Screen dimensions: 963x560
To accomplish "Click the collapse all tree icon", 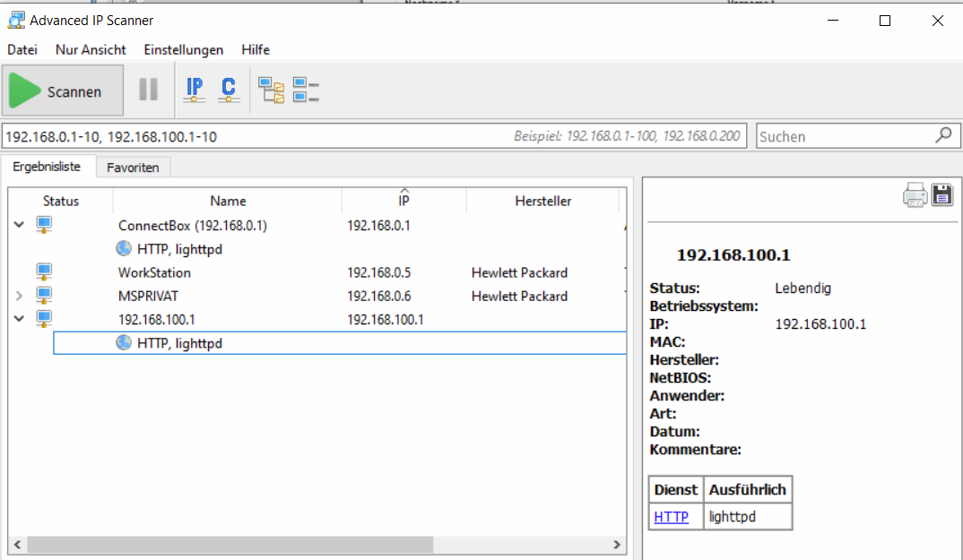I will 306,90.
